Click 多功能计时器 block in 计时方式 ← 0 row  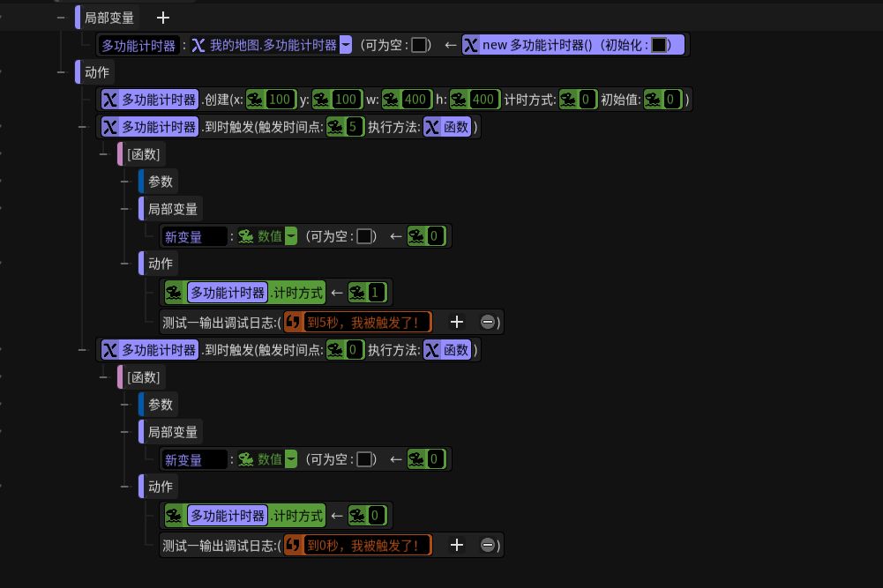228,516
